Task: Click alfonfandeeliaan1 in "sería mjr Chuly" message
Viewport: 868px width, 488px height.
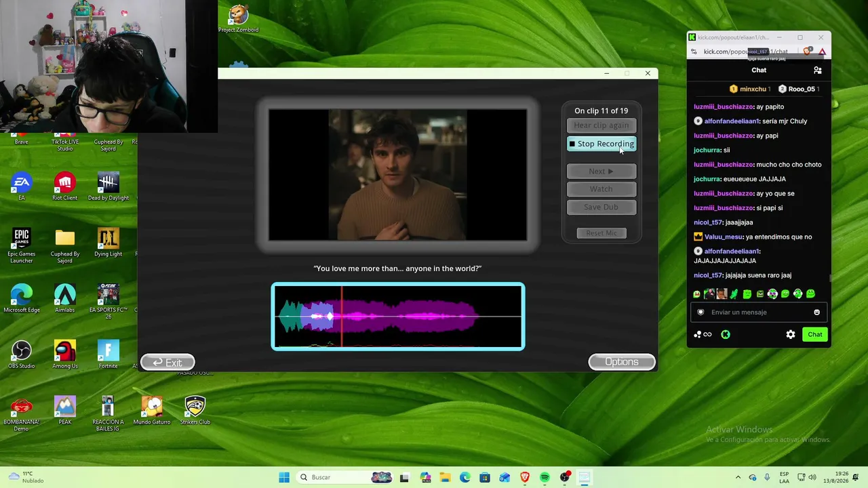Action: (x=732, y=121)
